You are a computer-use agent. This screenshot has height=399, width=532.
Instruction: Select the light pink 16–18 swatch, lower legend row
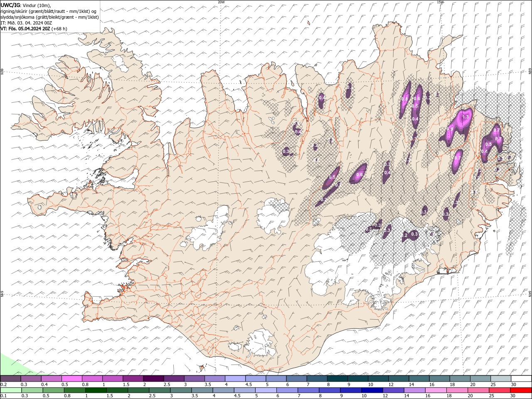435,390
